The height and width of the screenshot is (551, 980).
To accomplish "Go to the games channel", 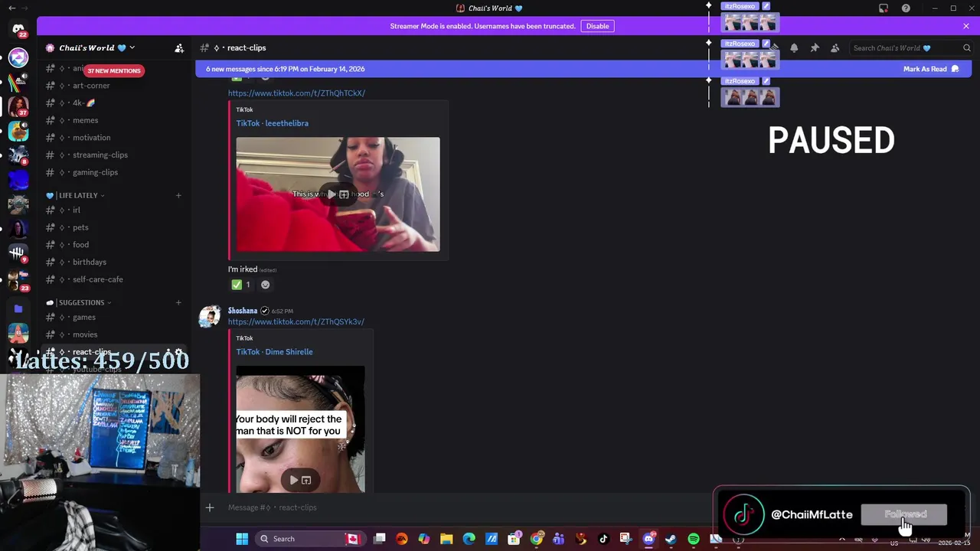I will point(83,317).
